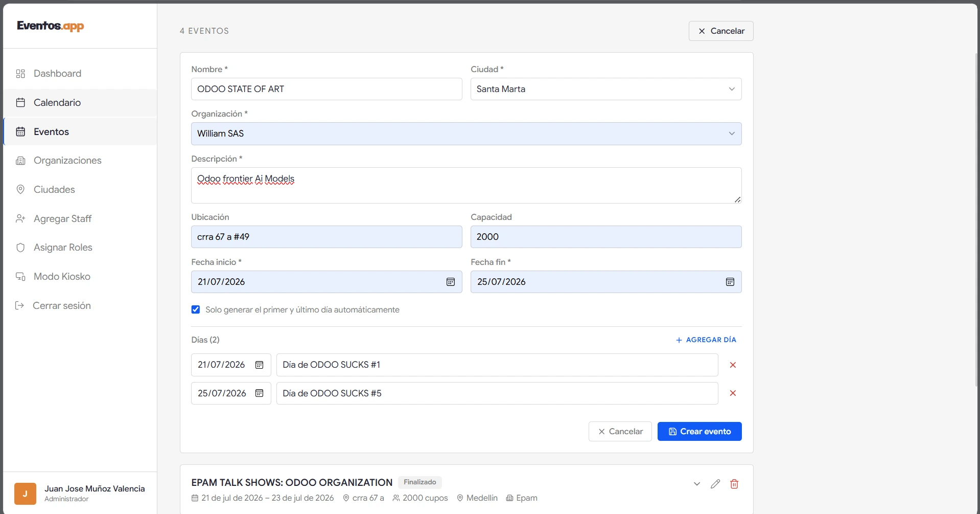This screenshot has width=980, height=514.
Task: Open Calendario menu item
Action: [x=80, y=103]
